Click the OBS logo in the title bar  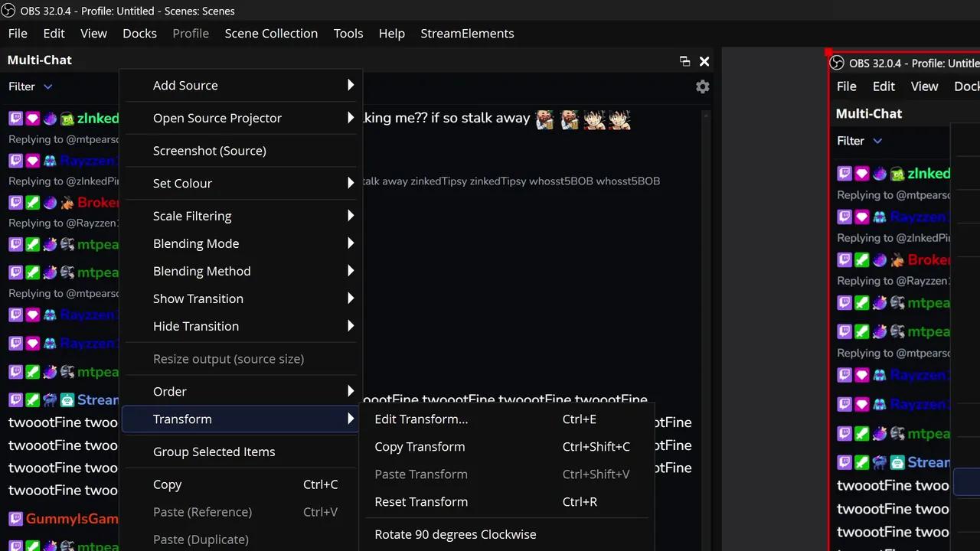click(x=8, y=11)
